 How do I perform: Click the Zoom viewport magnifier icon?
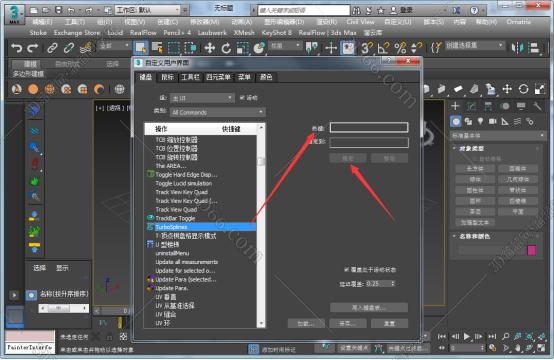point(506,337)
